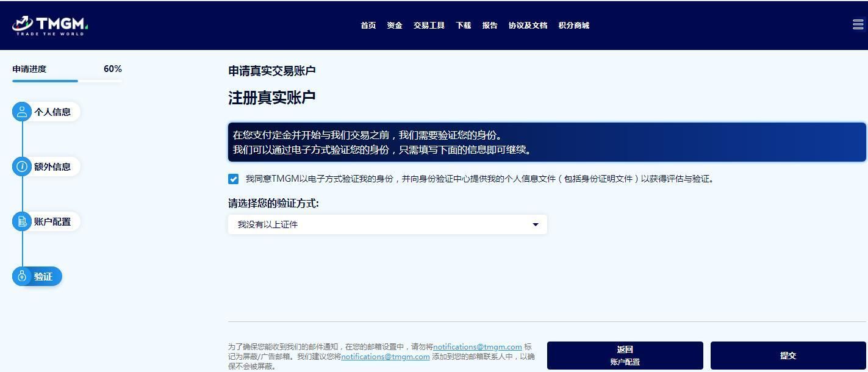868x372 pixels.
Task: Click the 个人信息 step person icon
Action: click(x=21, y=112)
